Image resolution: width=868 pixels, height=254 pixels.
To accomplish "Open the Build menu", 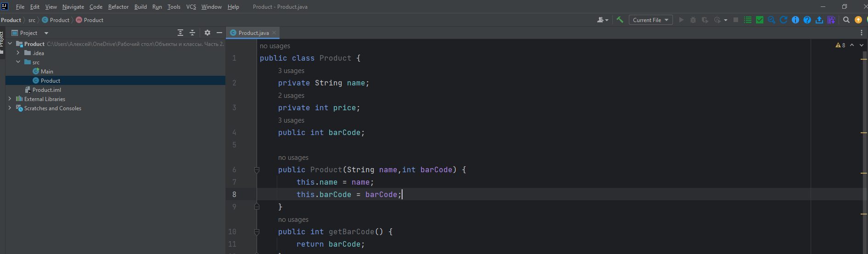I will pos(140,7).
